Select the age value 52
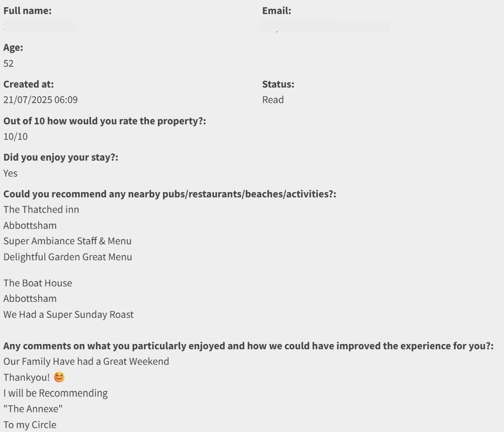 9,63
